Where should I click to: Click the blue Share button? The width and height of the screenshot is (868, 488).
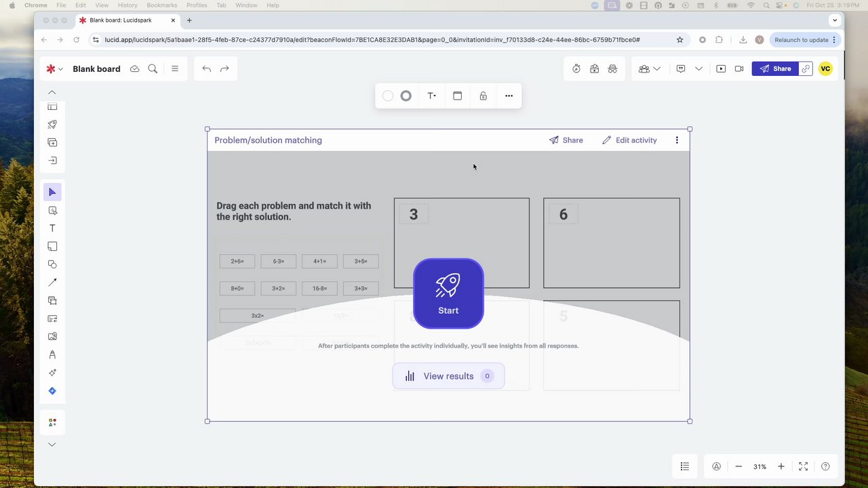(x=775, y=68)
